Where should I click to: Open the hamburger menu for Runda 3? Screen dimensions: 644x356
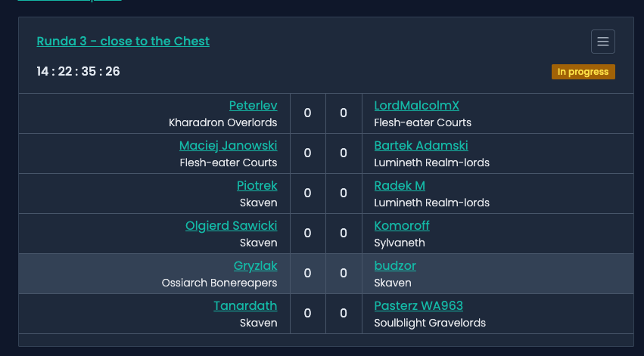coord(603,42)
